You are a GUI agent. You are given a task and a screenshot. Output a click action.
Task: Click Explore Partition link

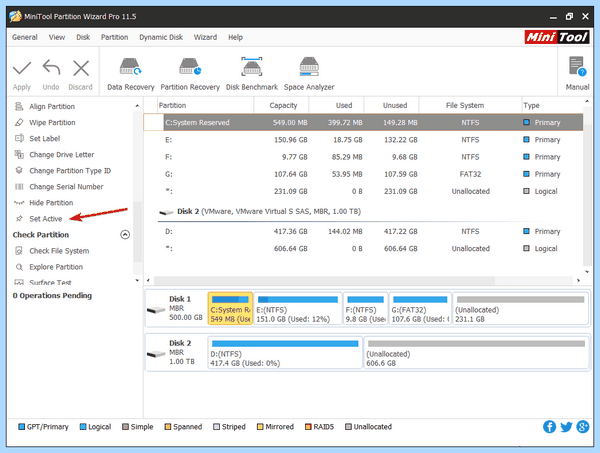tap(56, 267)
